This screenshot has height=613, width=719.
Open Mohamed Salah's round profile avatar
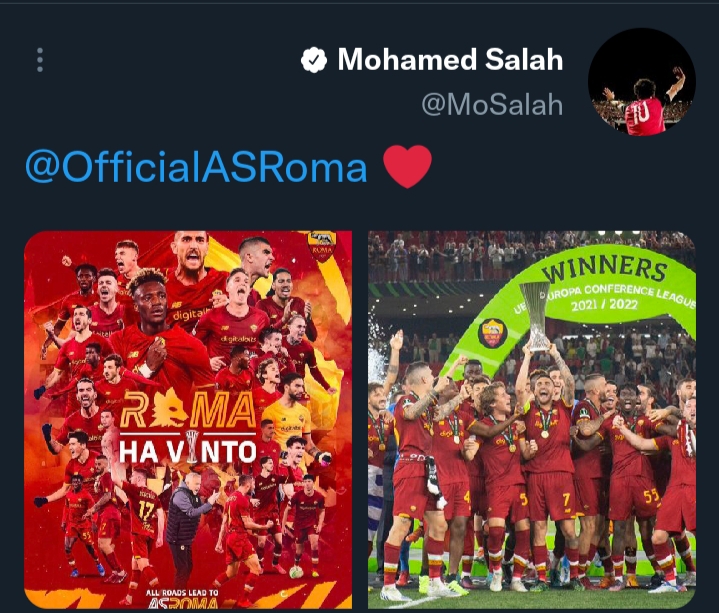click(x=642, y=82)
